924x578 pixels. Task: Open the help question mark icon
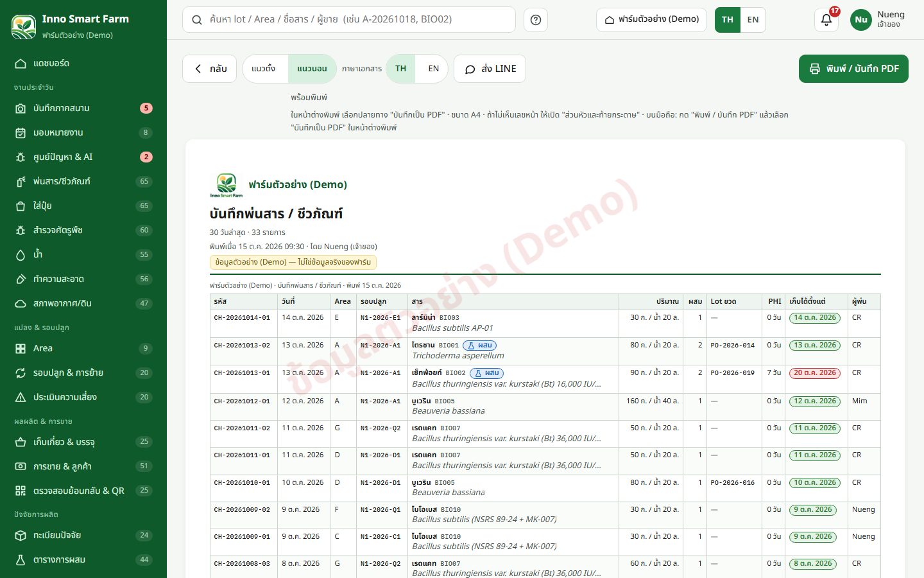point(536,20)
